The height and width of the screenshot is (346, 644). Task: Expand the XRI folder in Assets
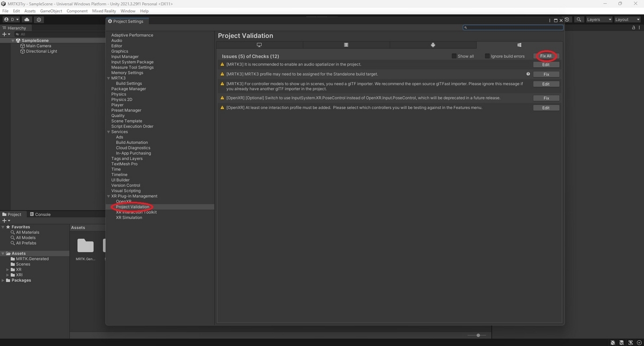(8, 275)
